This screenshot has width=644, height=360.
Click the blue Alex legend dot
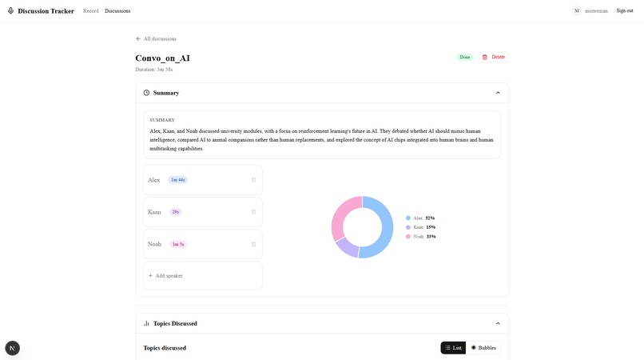point(407,218)
